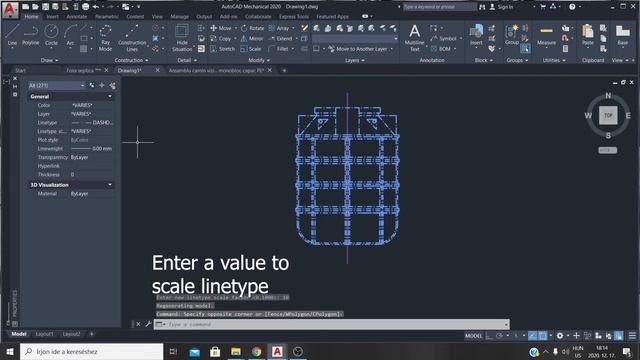Select the Polyline tool
The image size is (640, 360).
click(x=31, y=35)
